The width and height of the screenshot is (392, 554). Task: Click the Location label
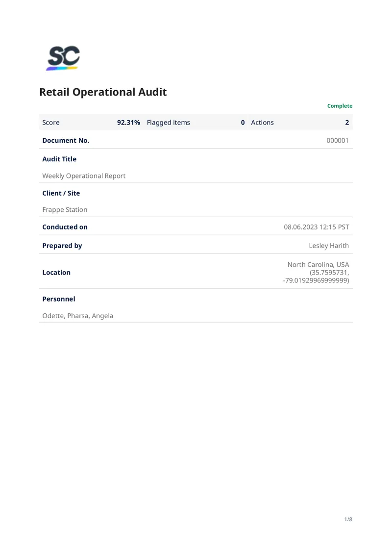(56, 273)
